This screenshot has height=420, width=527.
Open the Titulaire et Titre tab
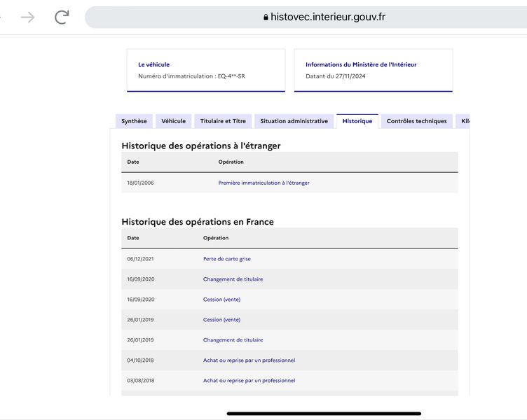(x=223, y=121)
